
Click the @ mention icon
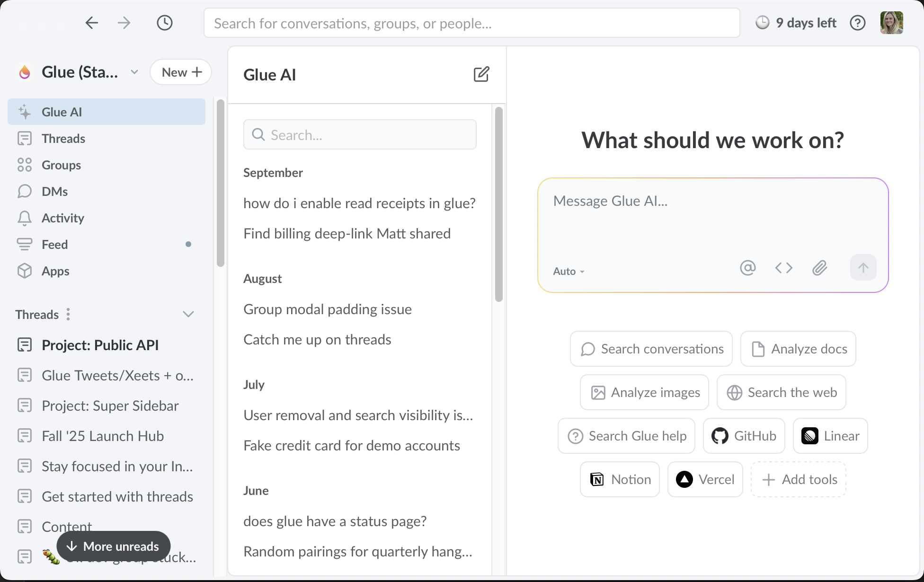[x=747, y=268]
